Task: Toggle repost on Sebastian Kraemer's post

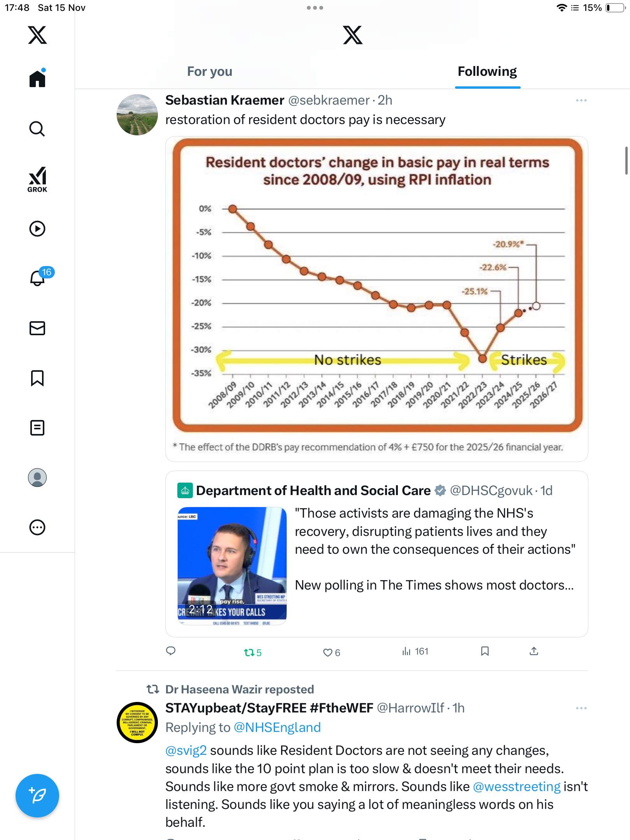Action: pos(252,653)
